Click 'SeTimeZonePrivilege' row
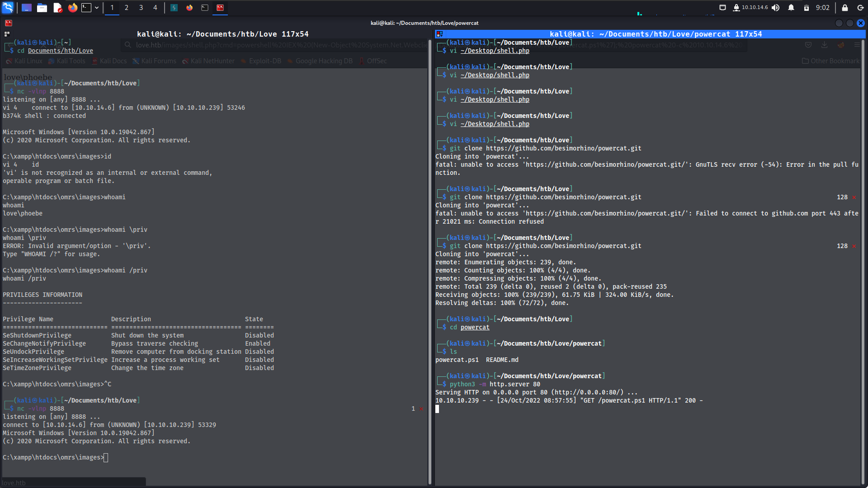Screen dimensions: 868x488 [138, 368]
